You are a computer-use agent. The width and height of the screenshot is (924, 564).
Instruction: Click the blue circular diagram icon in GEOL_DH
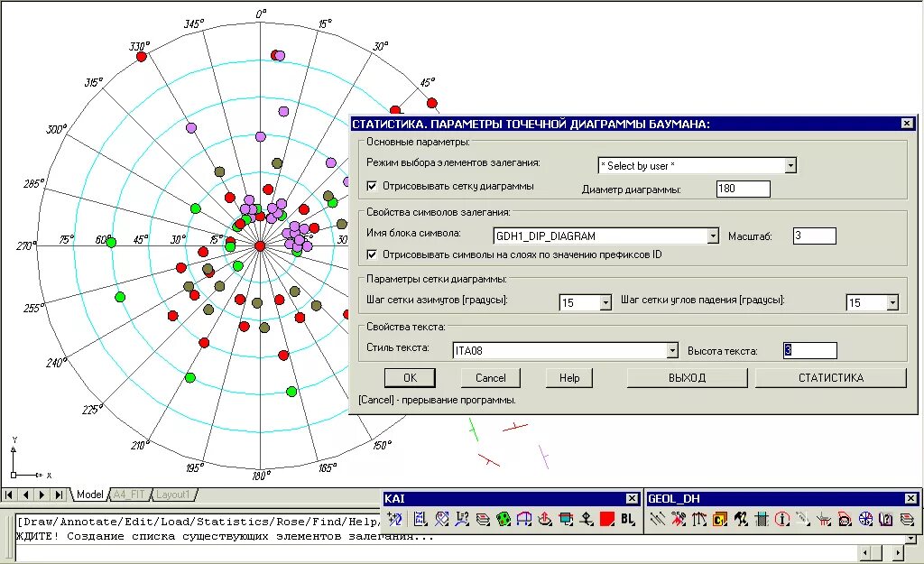coord(865,519)
